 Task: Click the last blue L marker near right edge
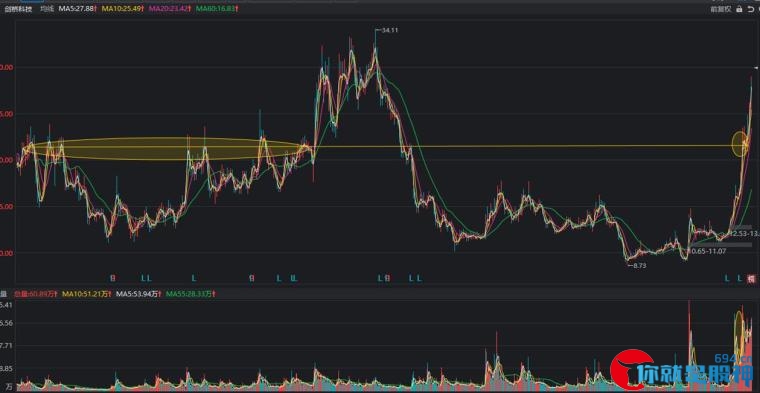point(739,278)
